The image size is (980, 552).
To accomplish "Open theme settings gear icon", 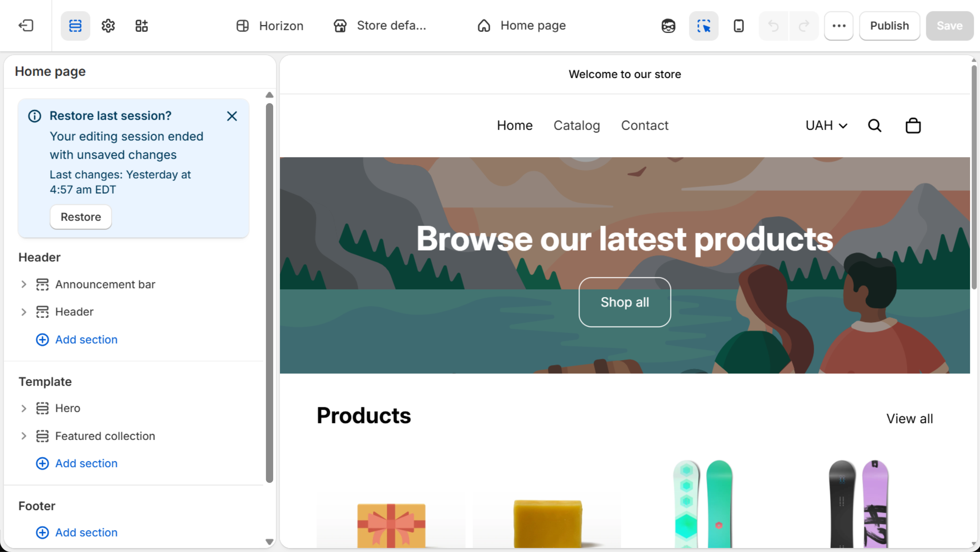I will 108,25.
